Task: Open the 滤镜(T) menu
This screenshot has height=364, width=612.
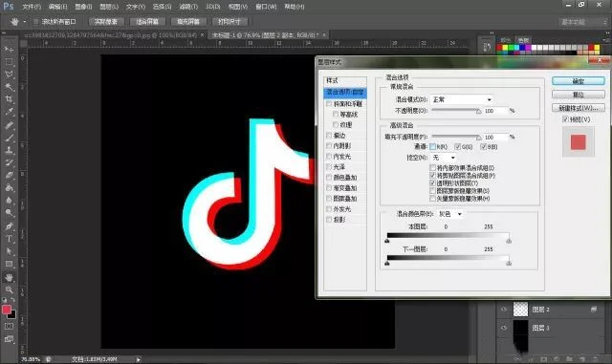Action: tap(188, 7)
